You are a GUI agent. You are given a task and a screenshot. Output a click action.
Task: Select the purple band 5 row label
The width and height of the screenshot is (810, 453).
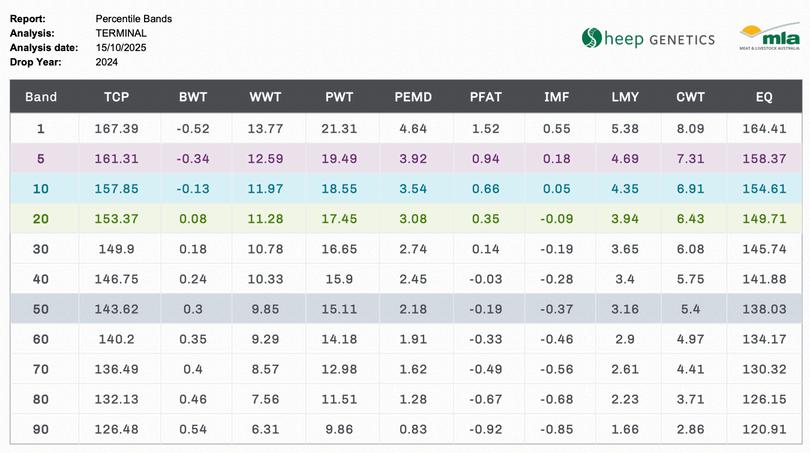(x=41, y=159)
